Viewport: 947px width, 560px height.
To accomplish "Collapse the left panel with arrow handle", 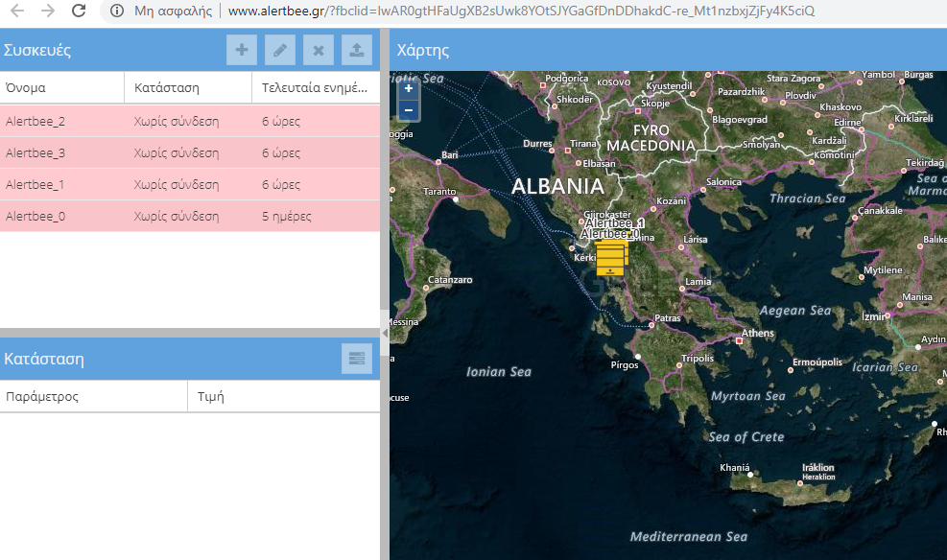I will pos(385,333).
